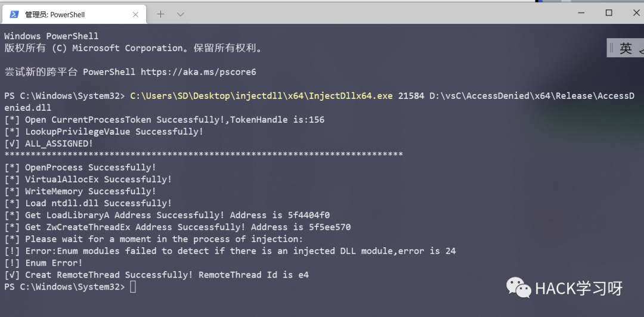Expand the new tab profile dropdown chevron
Screen dimensions: 644x317
tap(180, 14)
